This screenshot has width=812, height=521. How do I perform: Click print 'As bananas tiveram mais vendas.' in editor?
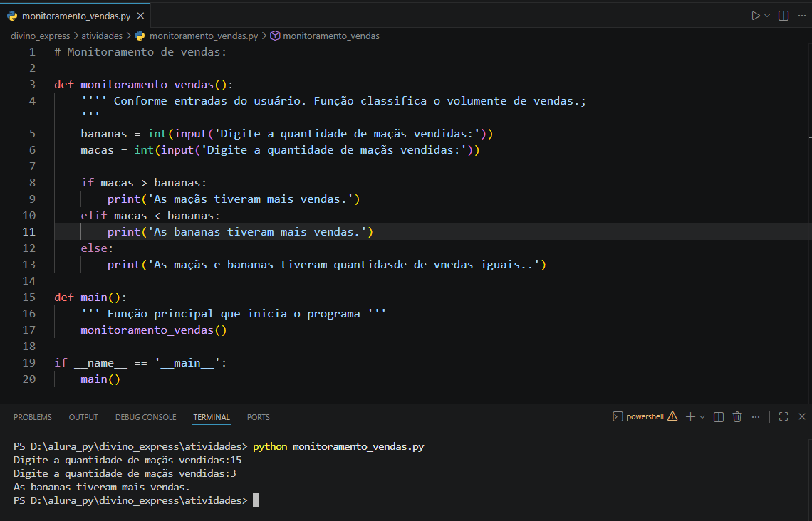pos(240,232)
